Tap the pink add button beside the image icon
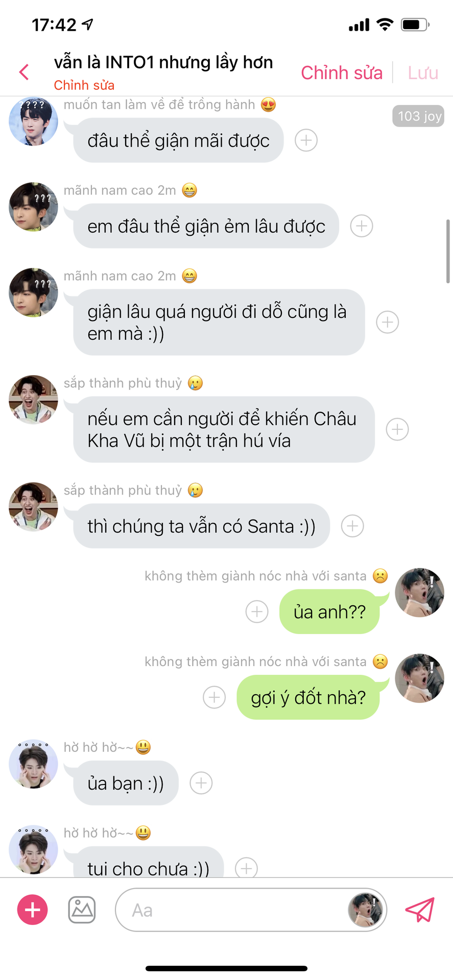The image size is (453, 980). (33, 910)
